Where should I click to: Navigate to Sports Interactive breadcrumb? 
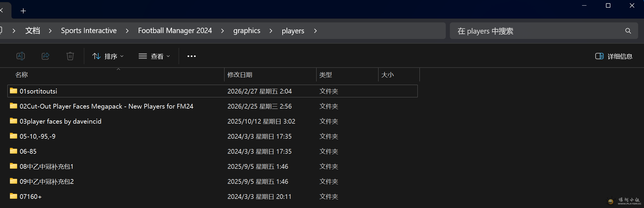[89, 31]
